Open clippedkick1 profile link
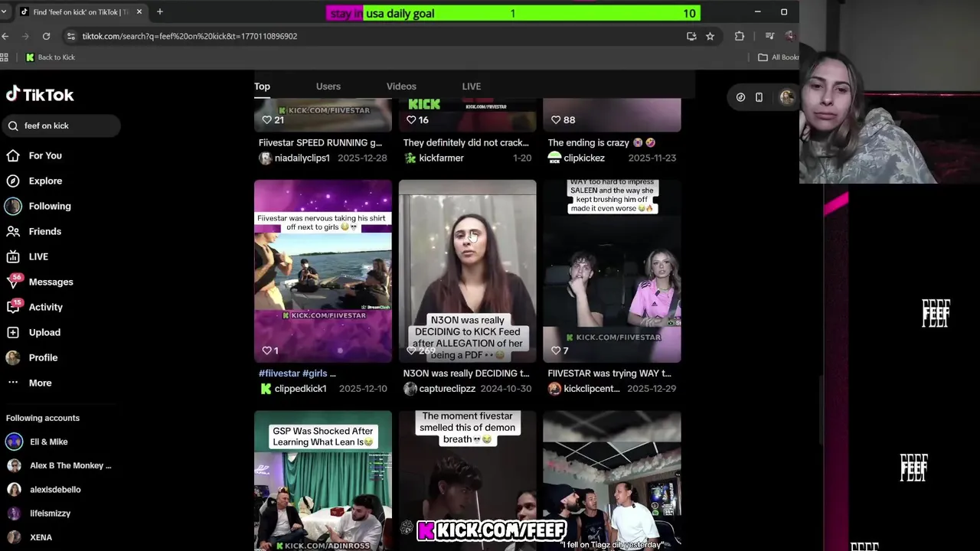The image size is (980, 551). click(300, 389)
